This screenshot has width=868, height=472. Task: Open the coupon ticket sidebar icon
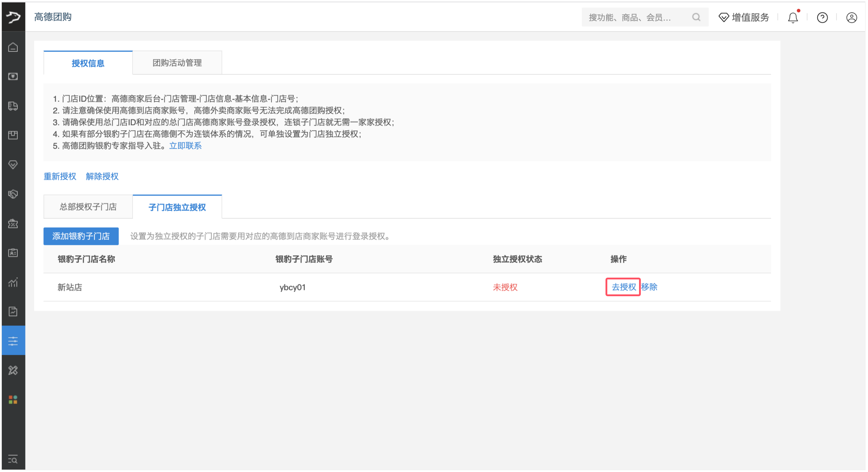click(x=13, y=224)
